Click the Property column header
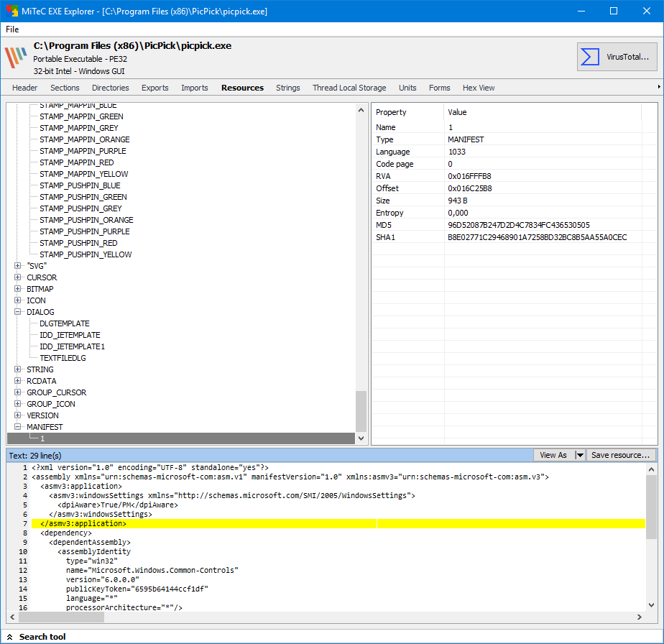Viewport: 664px width, 644px height. pyautogui.click(x=407, y=112)
